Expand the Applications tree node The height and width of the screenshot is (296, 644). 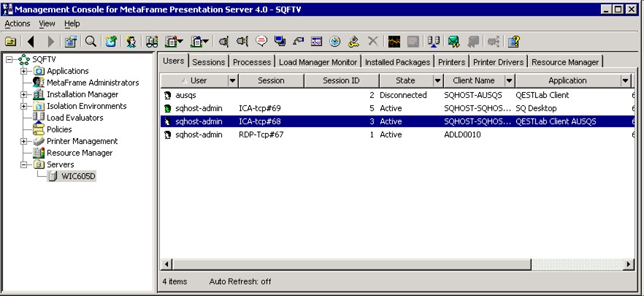pyautogui.click(x=24, y=71)
